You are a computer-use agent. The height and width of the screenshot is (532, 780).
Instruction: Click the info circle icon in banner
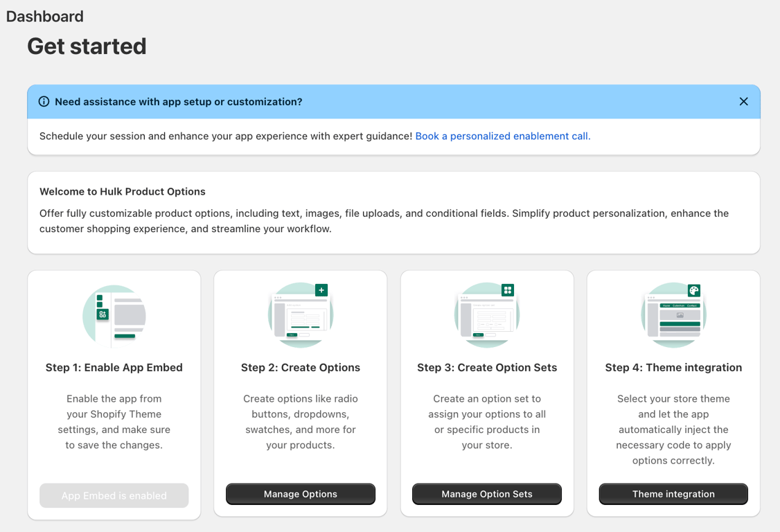click(x=44, y=102)
